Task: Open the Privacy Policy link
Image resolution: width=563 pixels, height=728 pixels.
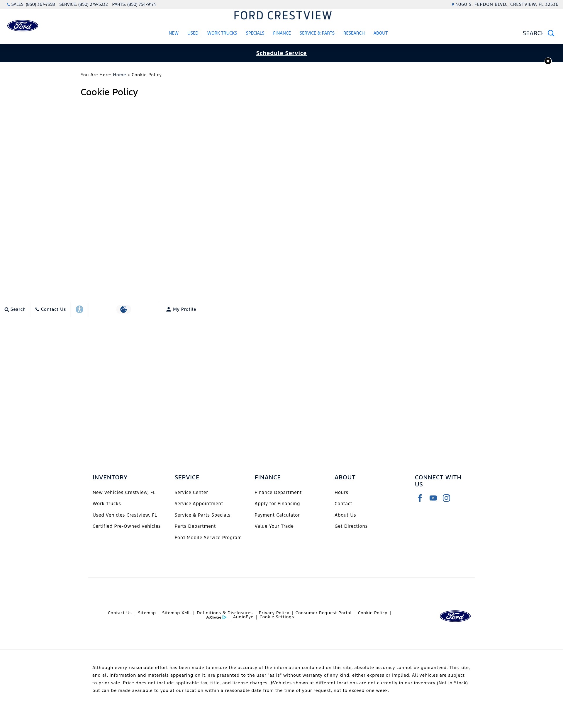Action: click(274, 613)
